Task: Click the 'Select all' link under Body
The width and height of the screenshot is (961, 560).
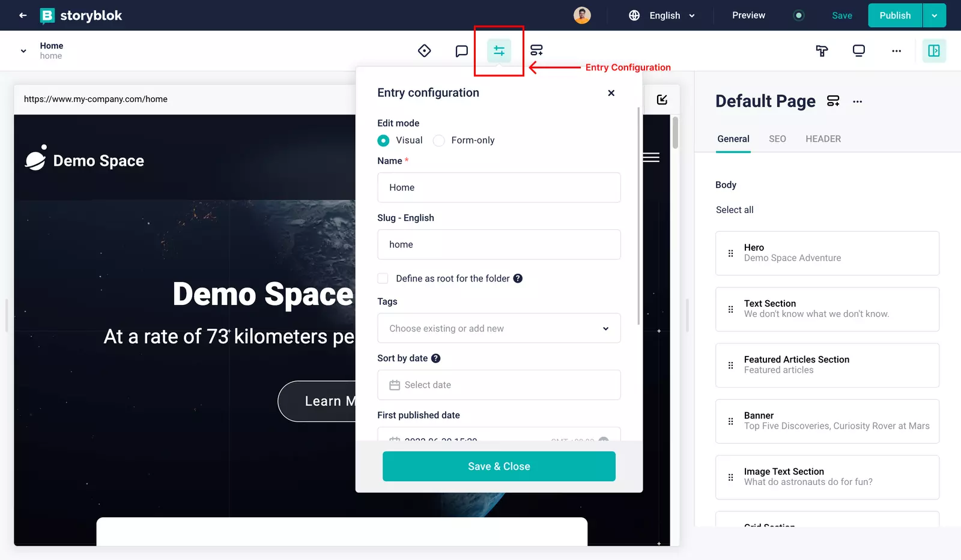Action: [x=735, y=209]
